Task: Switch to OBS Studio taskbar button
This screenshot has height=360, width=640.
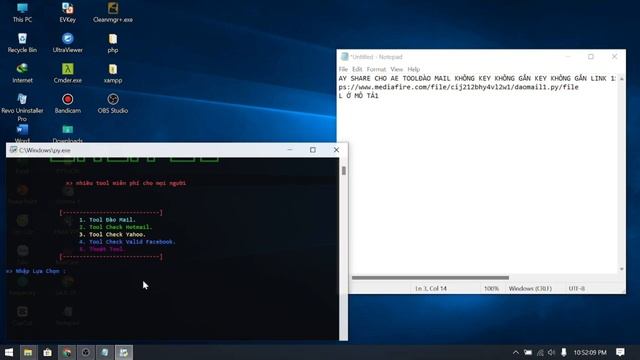Action: [x=86, y=352]
